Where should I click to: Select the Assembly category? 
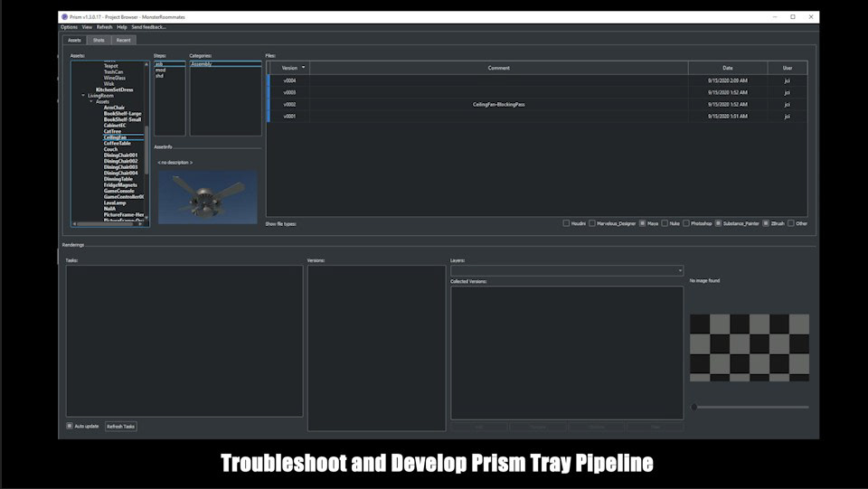(x=225, y=64)
